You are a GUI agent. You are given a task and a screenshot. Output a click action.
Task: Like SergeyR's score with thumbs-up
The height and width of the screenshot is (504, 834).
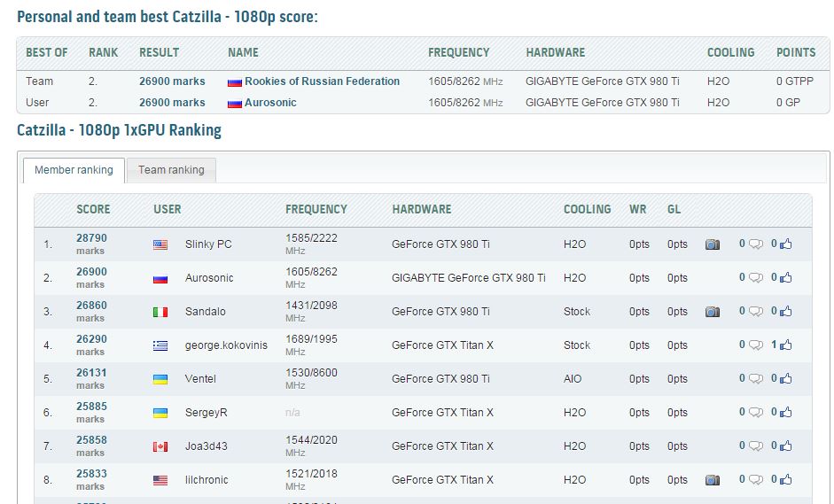pos(785,412)
